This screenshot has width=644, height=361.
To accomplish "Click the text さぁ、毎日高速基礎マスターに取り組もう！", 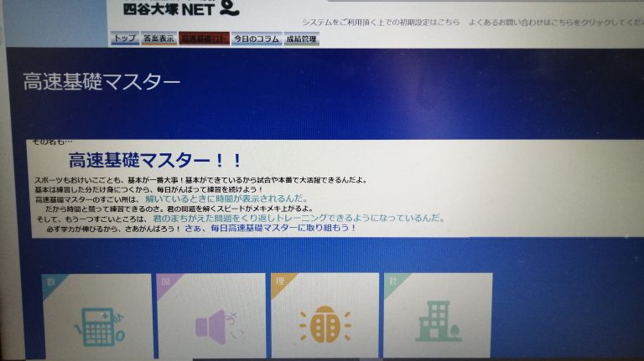I will click(x=270, y=228).
